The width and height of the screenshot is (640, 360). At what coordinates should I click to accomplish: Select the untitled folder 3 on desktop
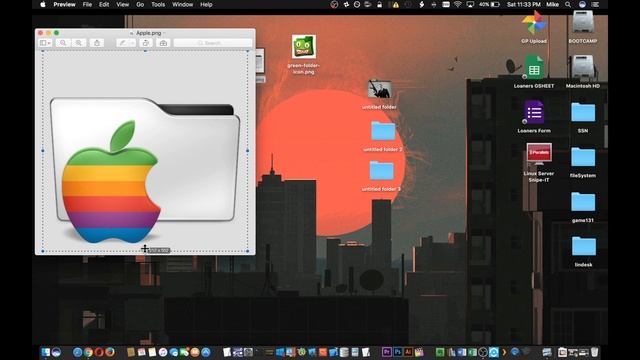[382, 170]
